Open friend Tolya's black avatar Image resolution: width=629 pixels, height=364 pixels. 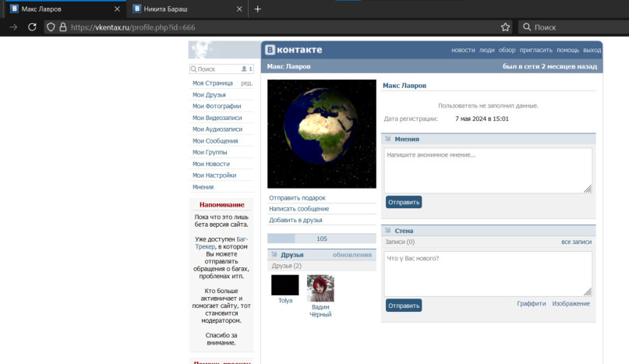[x=284, y=285]
